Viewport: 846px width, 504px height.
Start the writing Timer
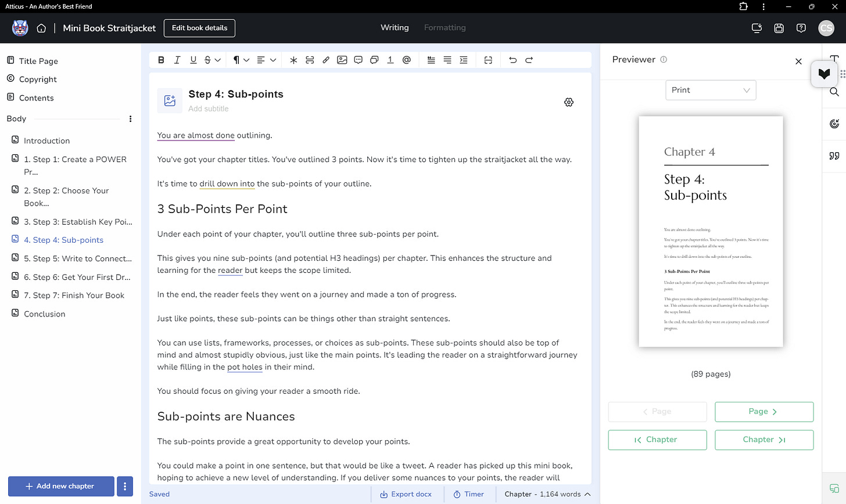tap(468, 494)
